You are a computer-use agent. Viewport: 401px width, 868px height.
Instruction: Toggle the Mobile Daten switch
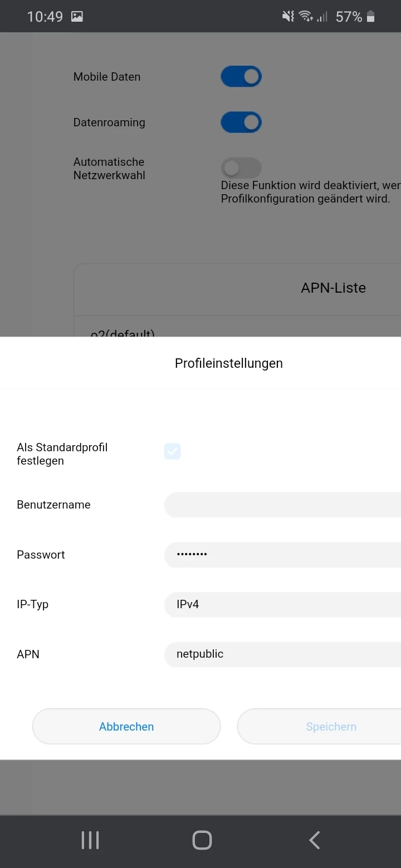[241, 77]
